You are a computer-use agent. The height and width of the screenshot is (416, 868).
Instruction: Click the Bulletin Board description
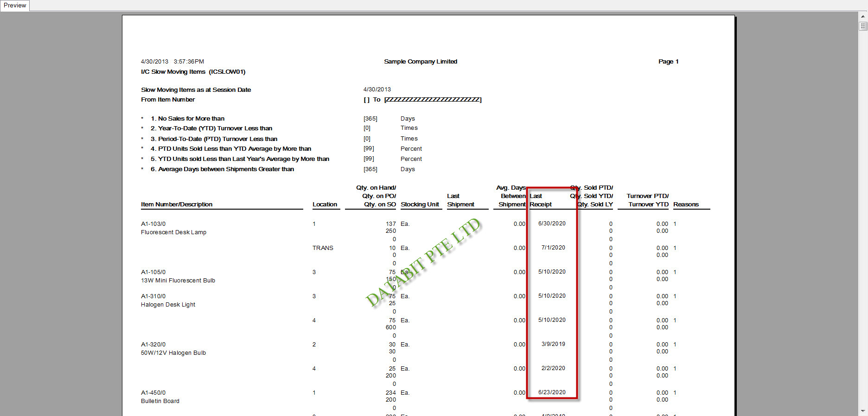pos(160,401)
